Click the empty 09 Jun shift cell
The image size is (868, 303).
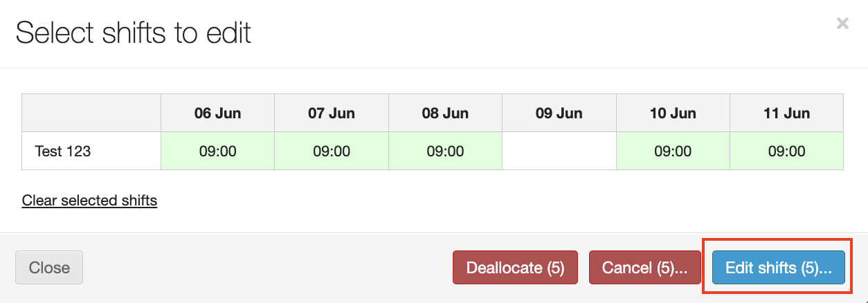coord(559,151)
